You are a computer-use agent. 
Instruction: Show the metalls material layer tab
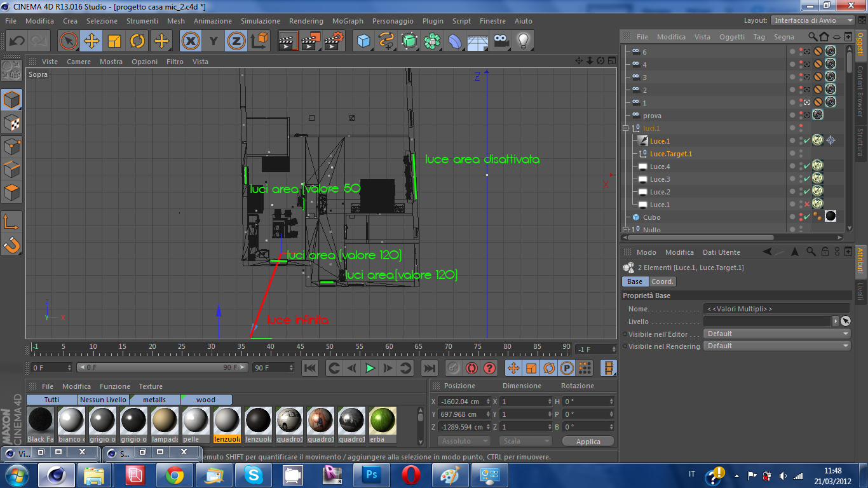click(154, 400)
